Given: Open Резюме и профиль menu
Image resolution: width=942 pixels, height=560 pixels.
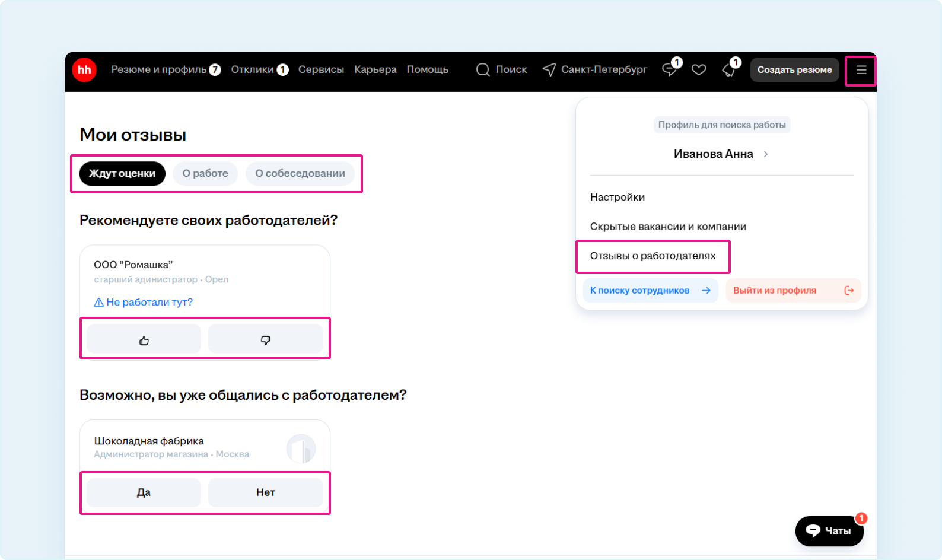Looking at the screenshot, I should point(159,70).
